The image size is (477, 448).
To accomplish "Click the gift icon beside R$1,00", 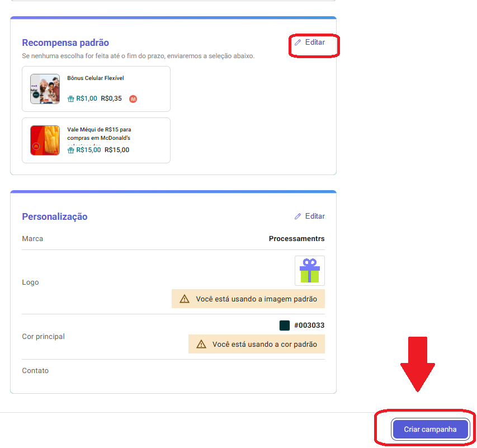I will pos(71,99).
